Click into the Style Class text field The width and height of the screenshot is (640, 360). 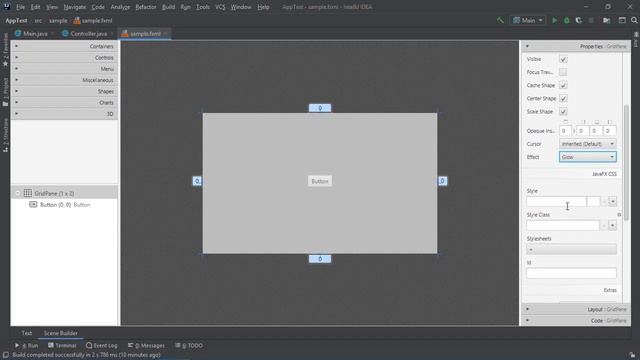[x=563, y=225]
